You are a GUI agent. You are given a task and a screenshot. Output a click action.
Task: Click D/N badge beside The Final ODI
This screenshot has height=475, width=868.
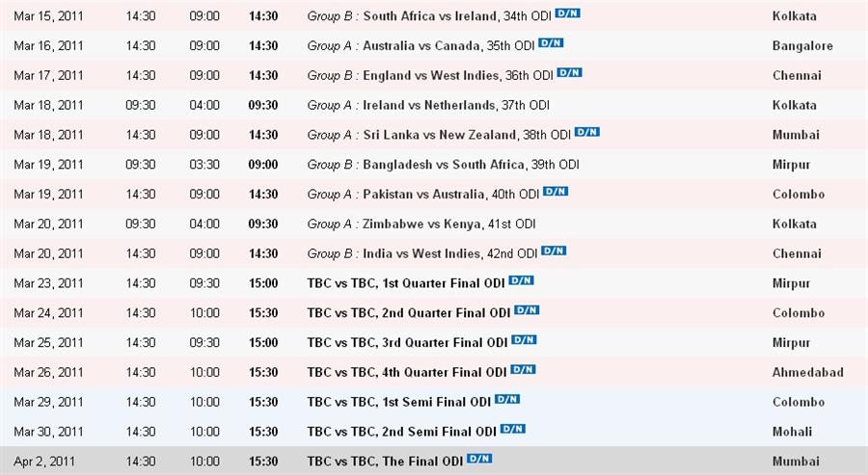point(479,459)
